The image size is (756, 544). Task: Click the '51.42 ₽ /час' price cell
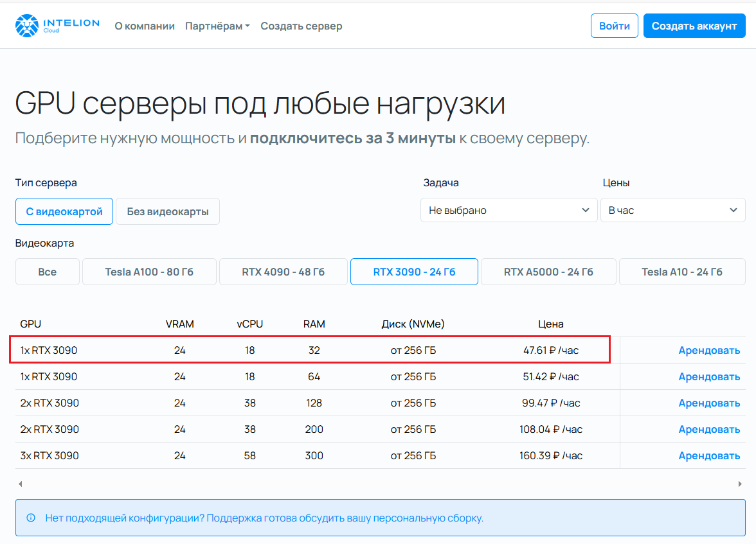coord(550,377)
